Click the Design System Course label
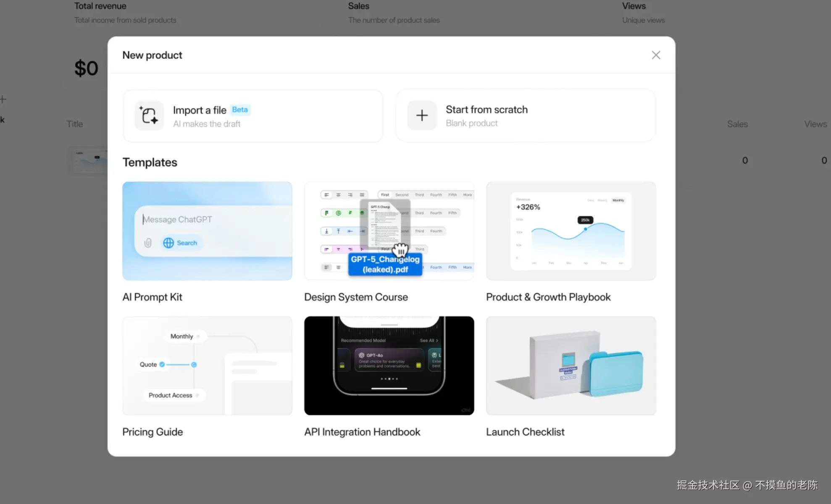This screenshot has height=504, width=831. (356, 297)
